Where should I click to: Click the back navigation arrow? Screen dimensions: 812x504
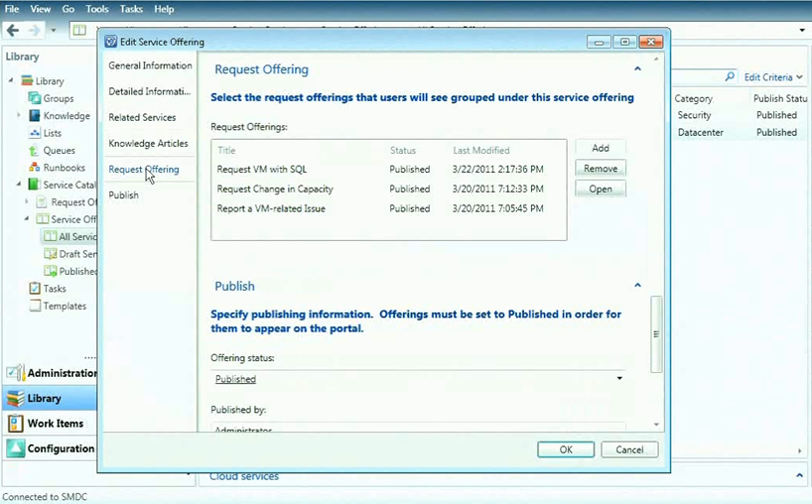(13, 30)
